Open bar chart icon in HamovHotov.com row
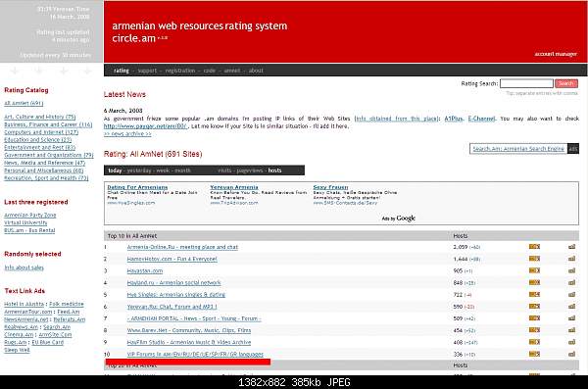This screenshot has height=389, width=588. (x=571, y=259)
